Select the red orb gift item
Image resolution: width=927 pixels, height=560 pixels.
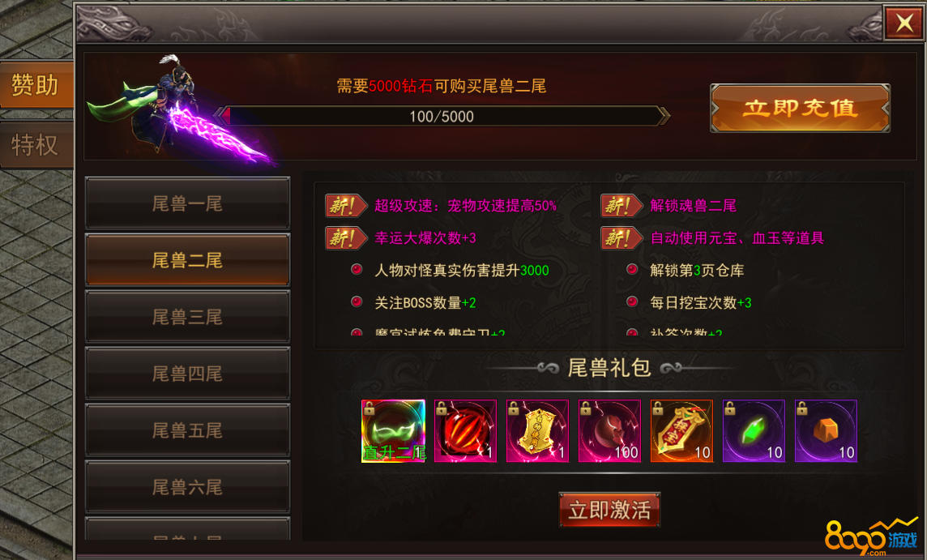pyautogui.click(x=465, y=430)
